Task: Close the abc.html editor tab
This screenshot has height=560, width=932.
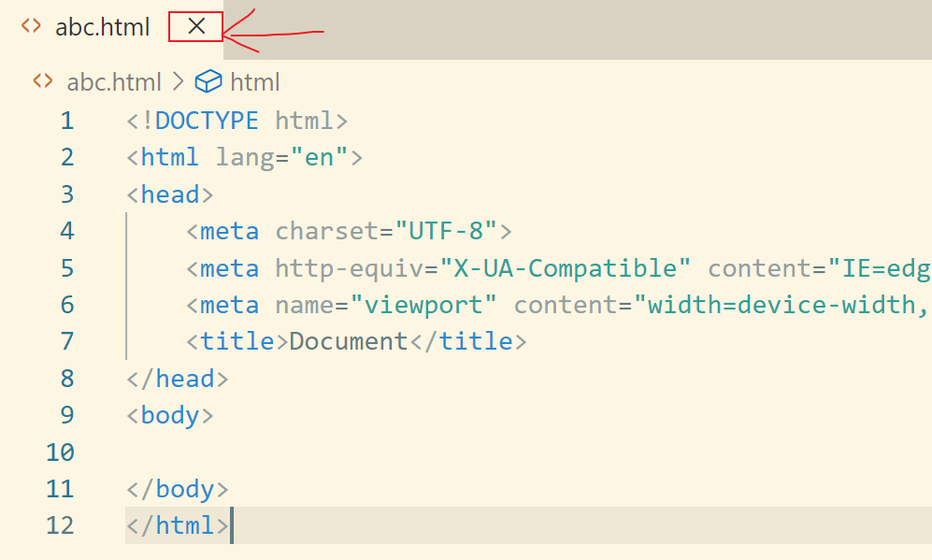Action: pos(196,27)
